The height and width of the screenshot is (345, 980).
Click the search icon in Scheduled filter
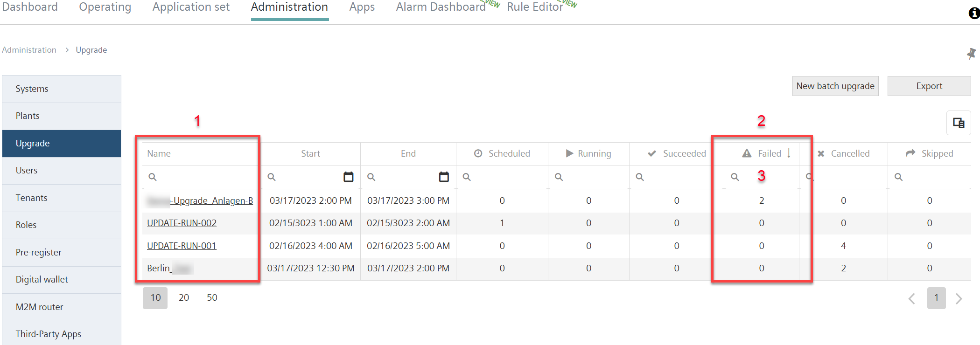tap(467, 177)
